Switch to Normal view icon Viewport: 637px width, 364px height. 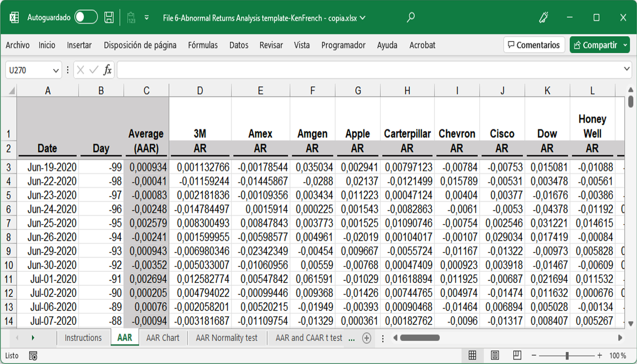tap(472, 355)
